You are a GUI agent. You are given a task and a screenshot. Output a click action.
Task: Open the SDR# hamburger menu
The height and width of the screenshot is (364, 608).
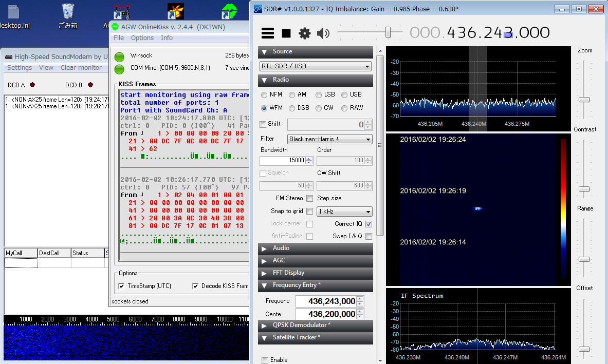click(268, 33)
